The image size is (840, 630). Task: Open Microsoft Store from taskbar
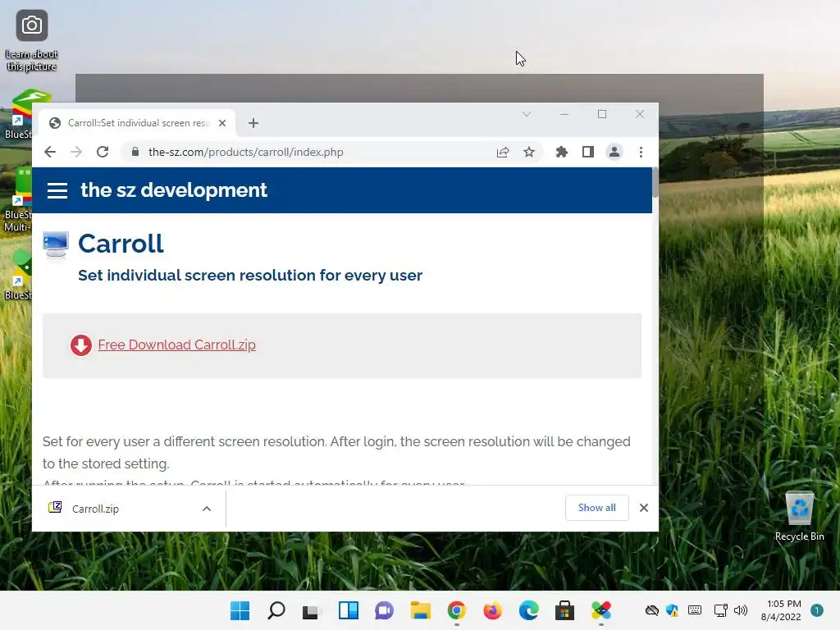[564, 610]
